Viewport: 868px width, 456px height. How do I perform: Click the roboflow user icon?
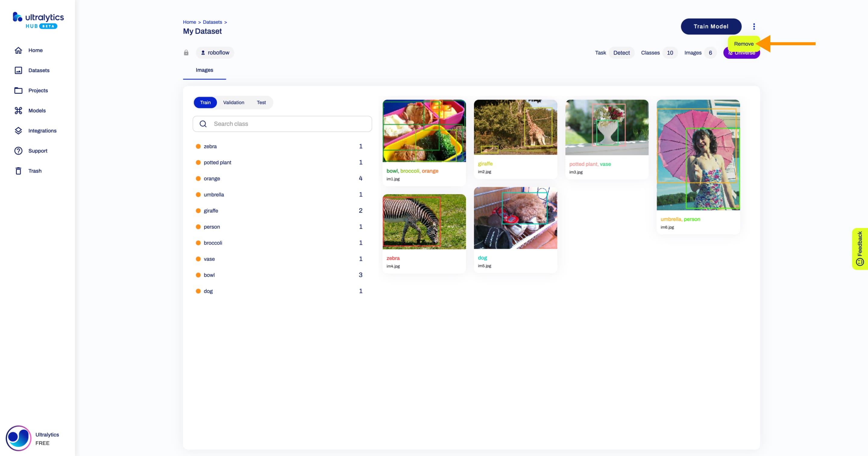pyautogui.click(x=203, y=52)
